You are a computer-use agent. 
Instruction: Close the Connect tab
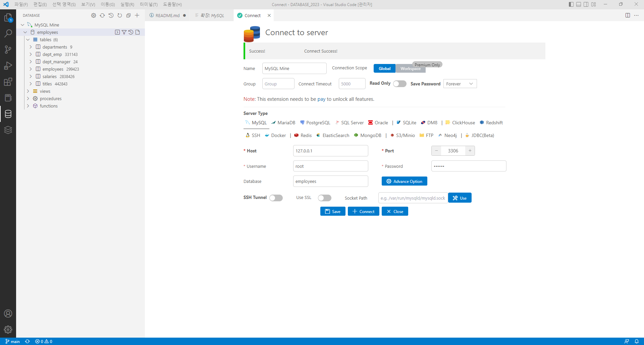click(269, 15)
